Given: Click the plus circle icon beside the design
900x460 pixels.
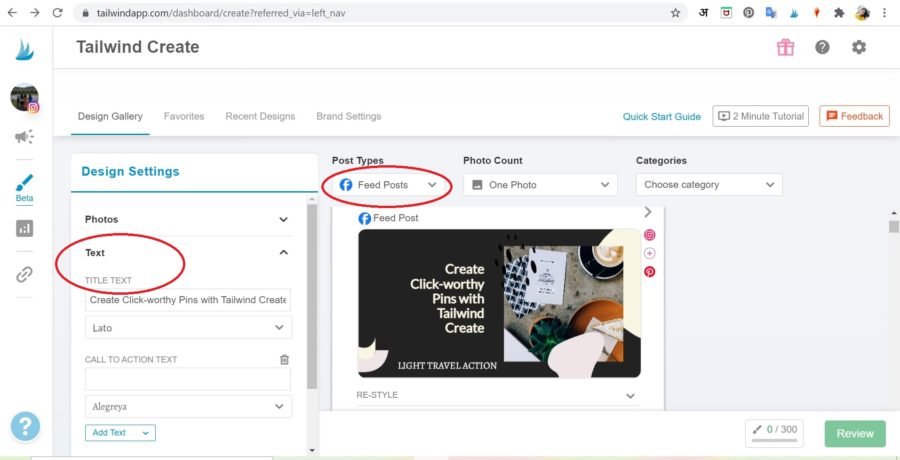Looking at the screenshot, I should point(650,253).
